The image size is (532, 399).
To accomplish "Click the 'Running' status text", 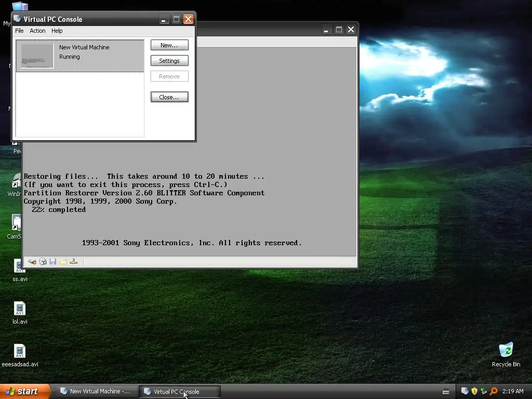I will tap(70, 57).
